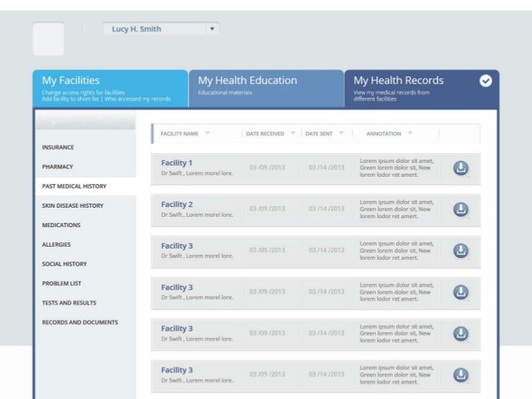Screen dimensions: 532x399
Task: Click 'Change access rights for facilities' text
Action: (83, 92)
